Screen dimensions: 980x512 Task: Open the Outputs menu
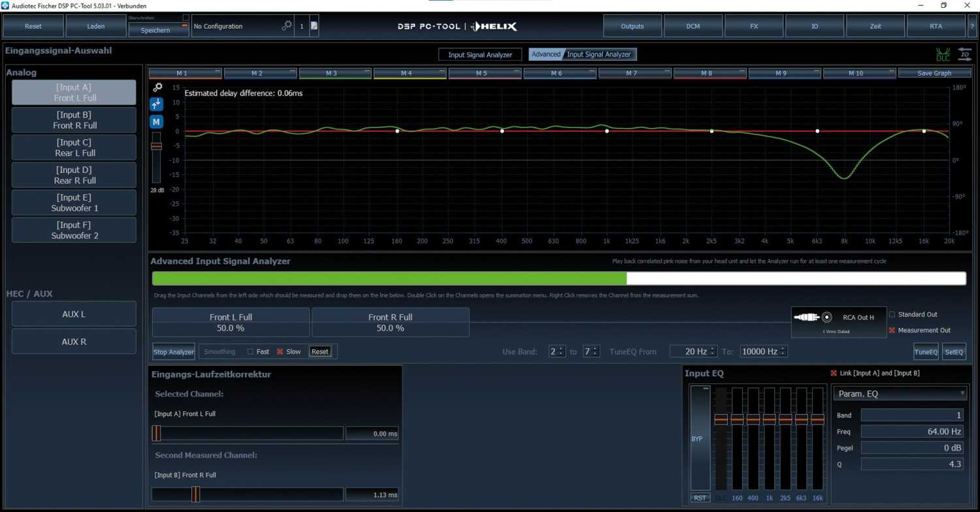632,26
